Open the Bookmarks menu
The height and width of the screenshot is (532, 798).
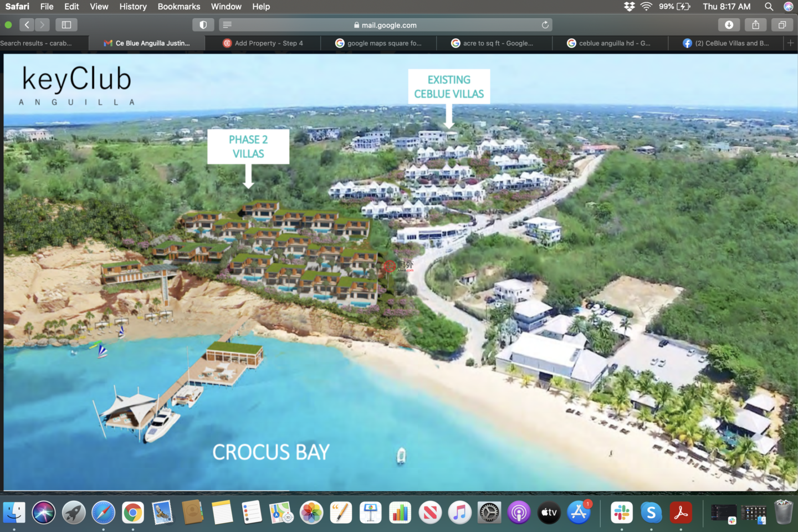pyautogui.click(x=178, y=7)
